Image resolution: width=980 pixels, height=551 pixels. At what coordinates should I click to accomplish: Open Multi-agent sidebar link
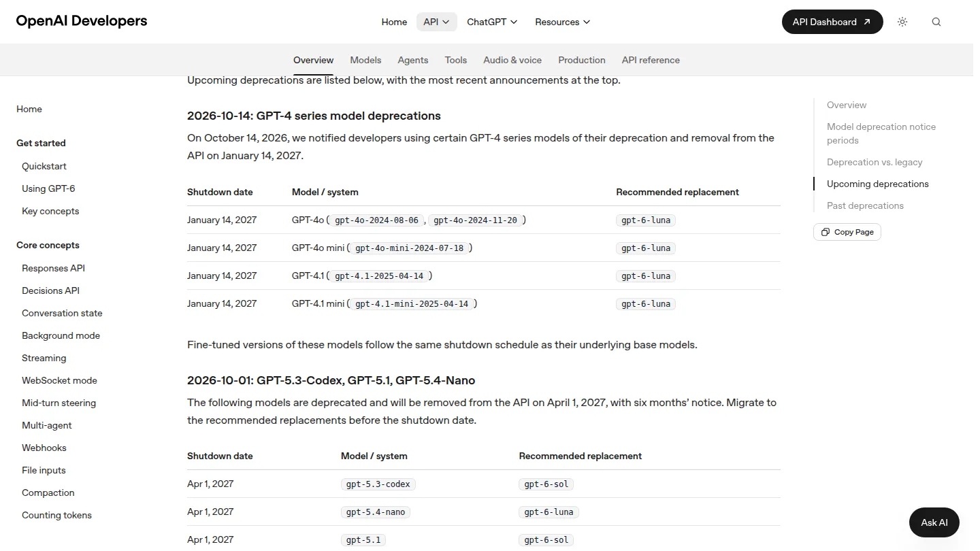point(47,425)
